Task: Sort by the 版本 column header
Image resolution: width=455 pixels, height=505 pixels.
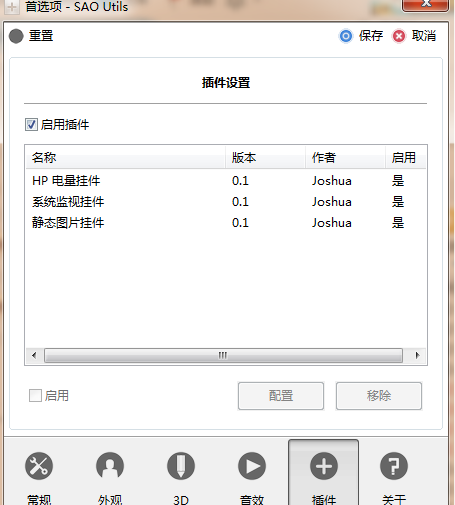Action: (265, 157)
